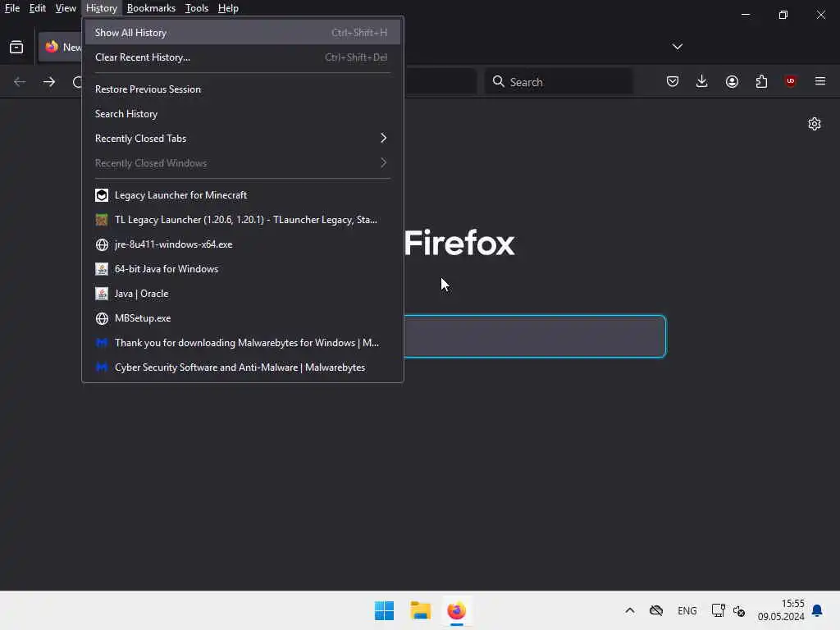840x630 pixels.
Task: Open the hamburger application menu
Action: click(820, 81)
